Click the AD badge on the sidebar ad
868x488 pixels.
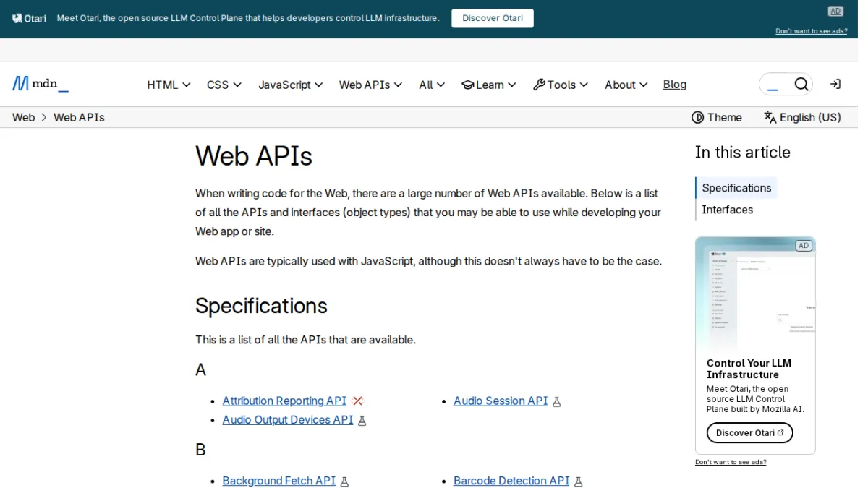pos(804,246)
